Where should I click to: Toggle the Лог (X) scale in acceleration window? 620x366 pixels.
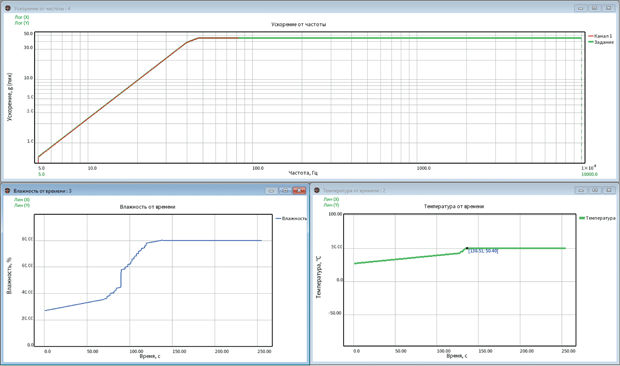22,17
